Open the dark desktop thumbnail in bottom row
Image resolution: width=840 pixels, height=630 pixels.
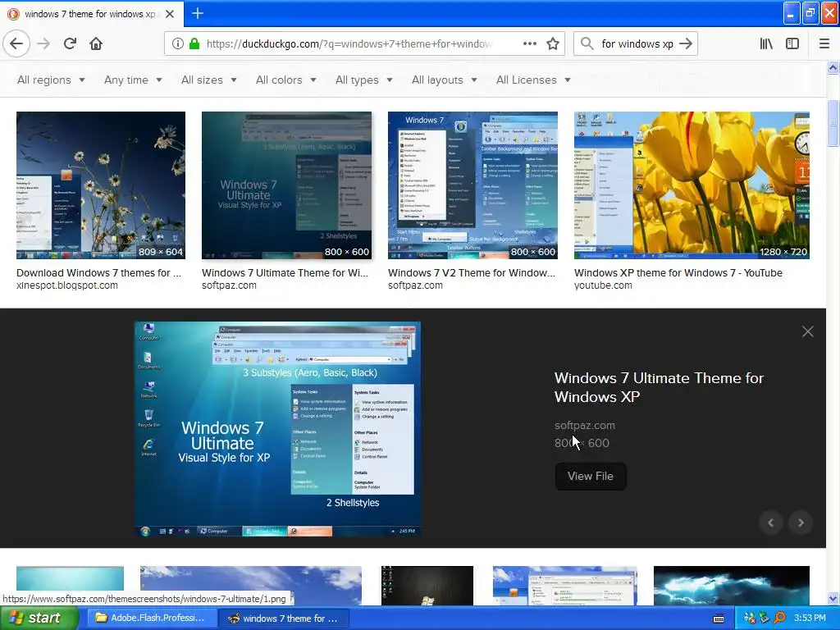pyautogui.click(x=427, y=586)
